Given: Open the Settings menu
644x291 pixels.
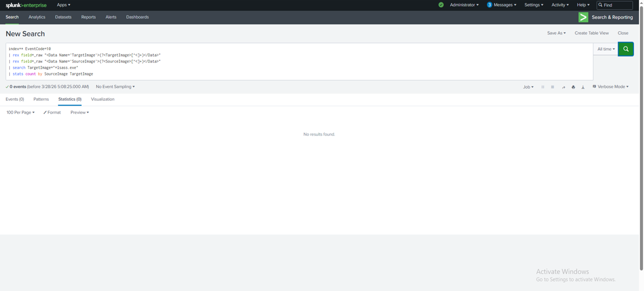Looking at the screenshot, I should click(534, 5).
